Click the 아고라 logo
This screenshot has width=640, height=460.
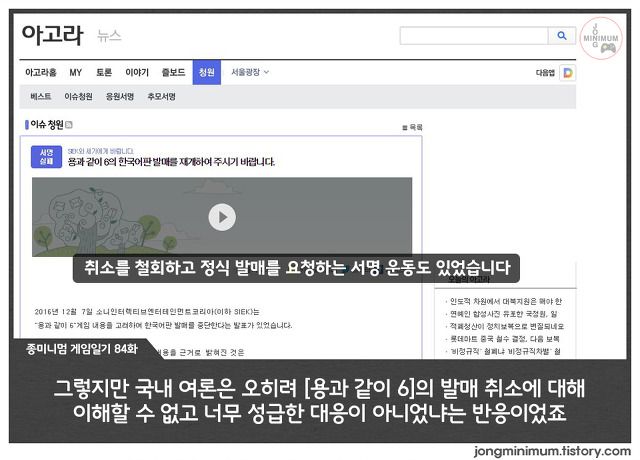[52, 36]
